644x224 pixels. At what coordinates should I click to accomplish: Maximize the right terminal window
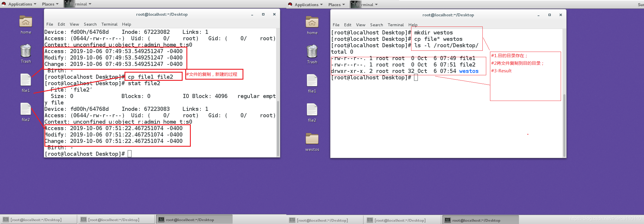coord(550,15)
